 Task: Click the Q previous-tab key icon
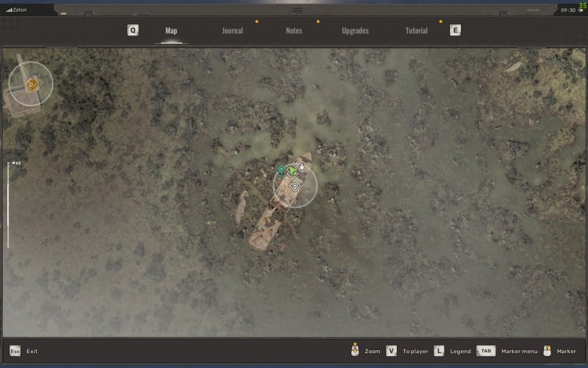[132, 30]
